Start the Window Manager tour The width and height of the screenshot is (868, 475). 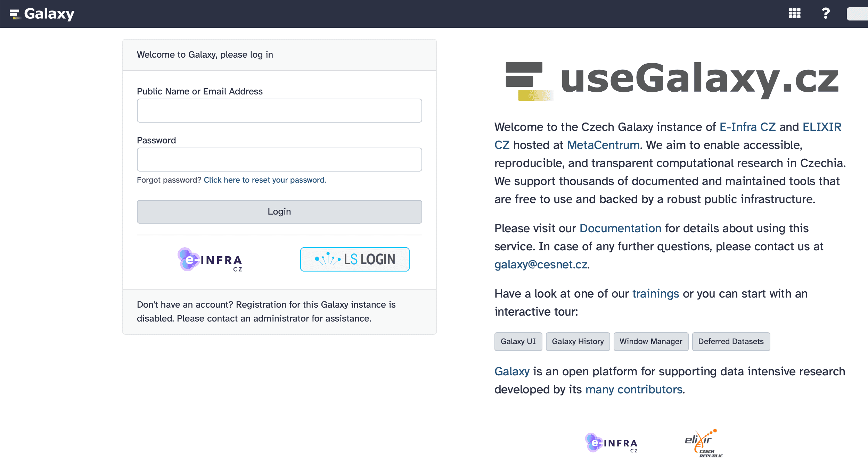coord(650,341)
